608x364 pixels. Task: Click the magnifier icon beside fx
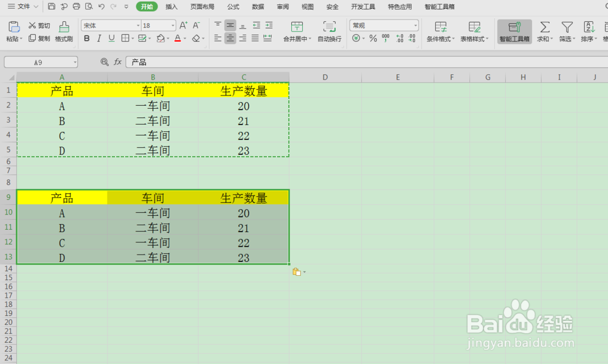(x=105, y=62)
